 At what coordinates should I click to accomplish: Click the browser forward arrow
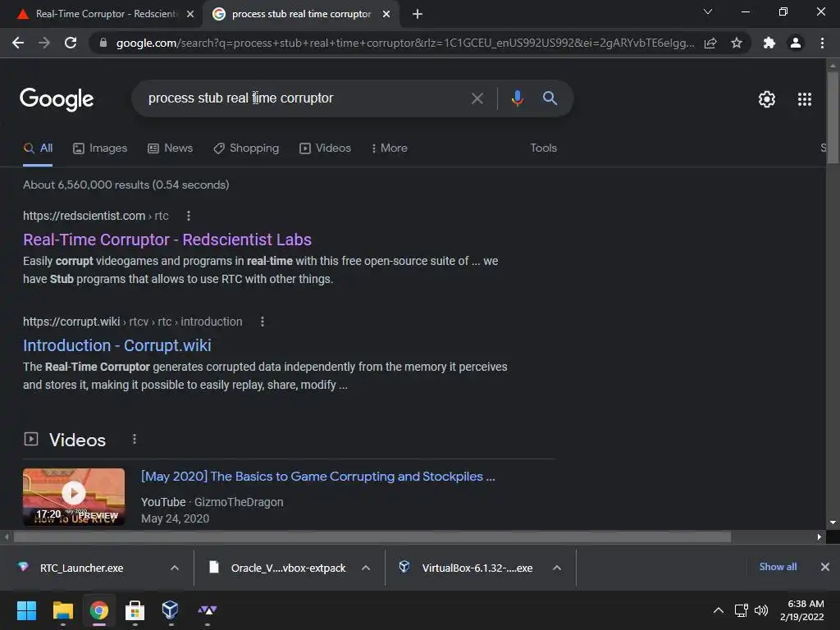click(44, 43)
